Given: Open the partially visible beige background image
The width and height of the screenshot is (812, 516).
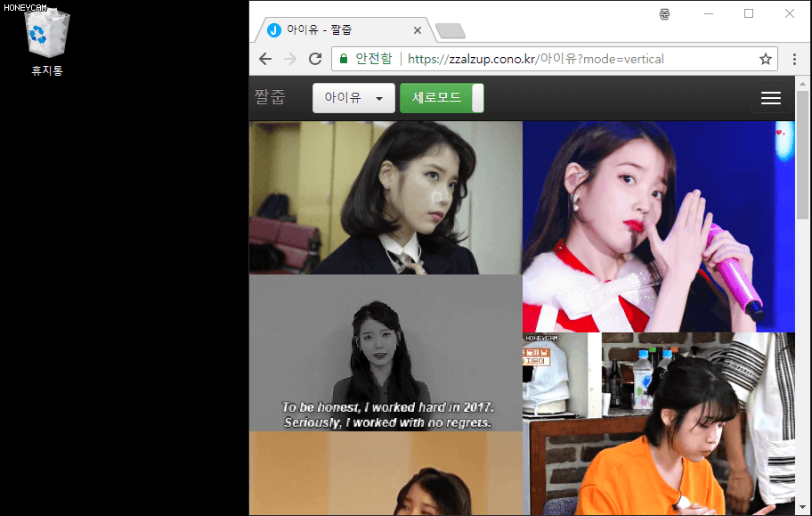Looking at the screenshot, I should [x=386, y=473].
